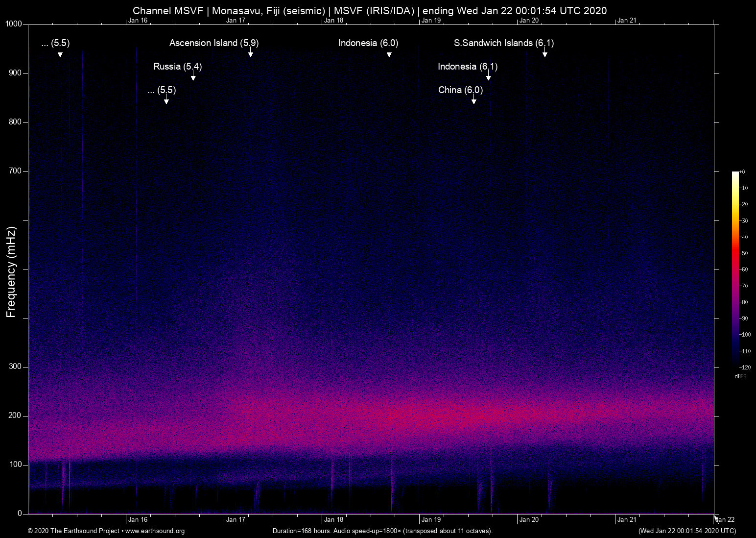Screen dimensions: 756x538
Task: Select the Indonesia (6.0) event arrow
Action: tap(390, 54)
